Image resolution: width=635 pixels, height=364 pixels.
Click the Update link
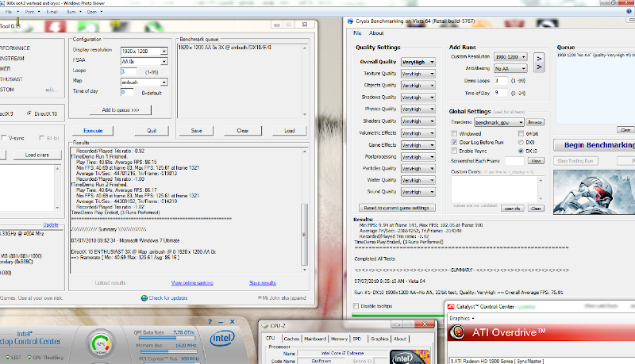[51, 225]
